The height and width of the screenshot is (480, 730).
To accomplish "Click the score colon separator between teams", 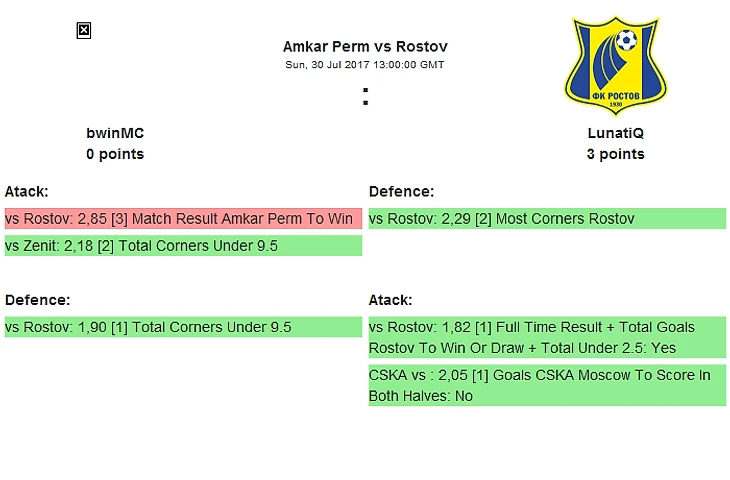I will click(365, 96).
